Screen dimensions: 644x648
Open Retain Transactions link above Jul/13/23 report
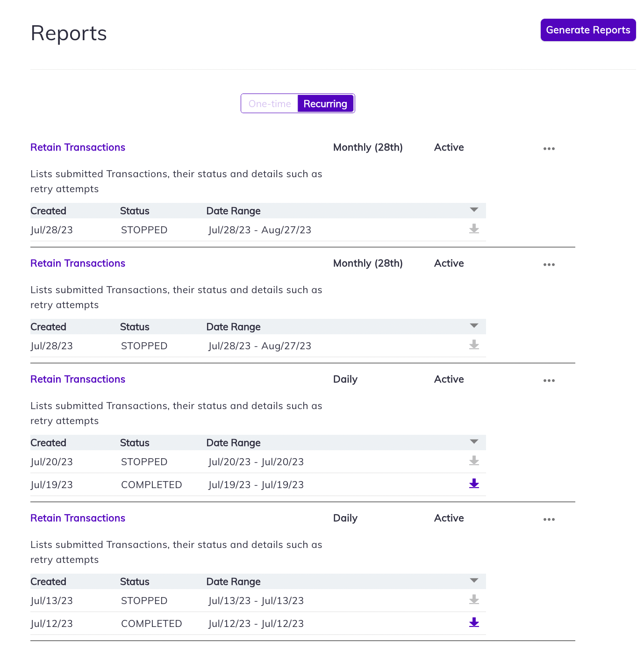[x=78, y=518]
